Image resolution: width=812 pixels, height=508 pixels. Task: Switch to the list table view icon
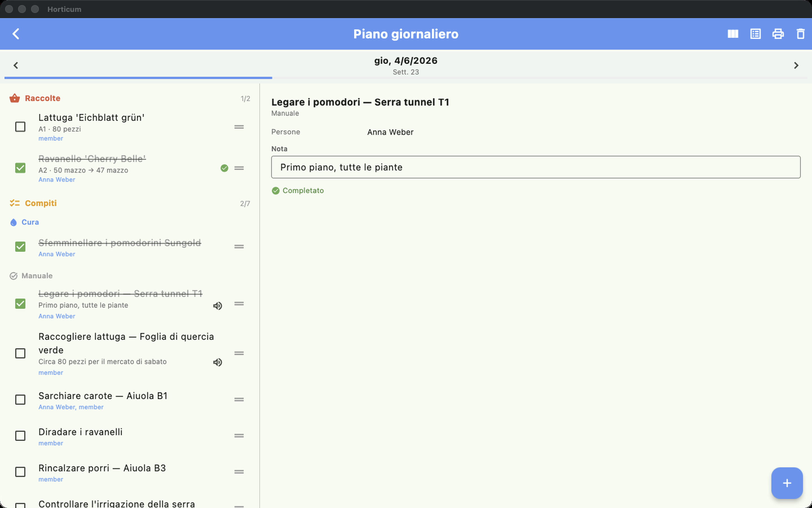click(755, 34)
